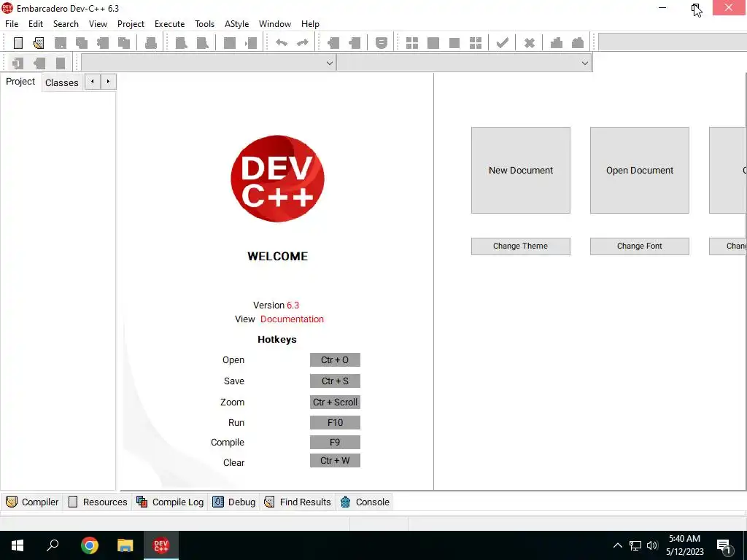Click the checkmark toolbar icon
The width and height of the screenshot is (747, 560).
click(x=502, y=43)
